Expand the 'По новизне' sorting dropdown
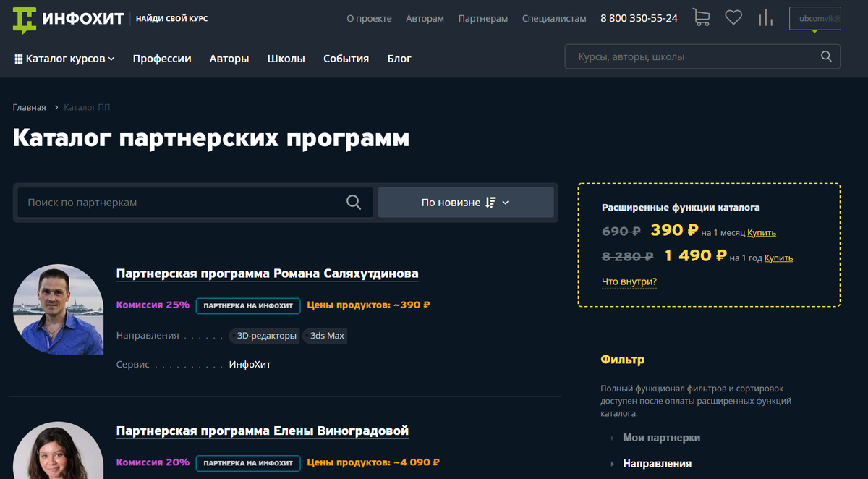Viewport: 868px width, 479px height. point(466,203)
